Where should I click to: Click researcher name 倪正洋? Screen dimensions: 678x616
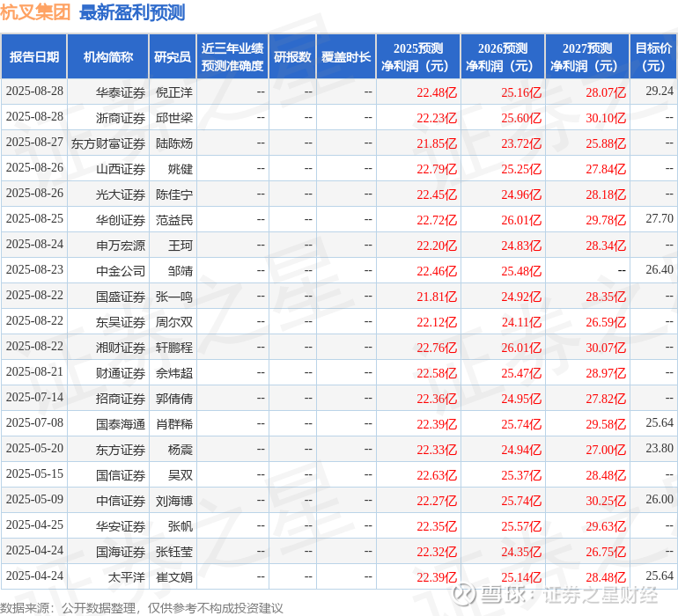[x=174, y=92]
